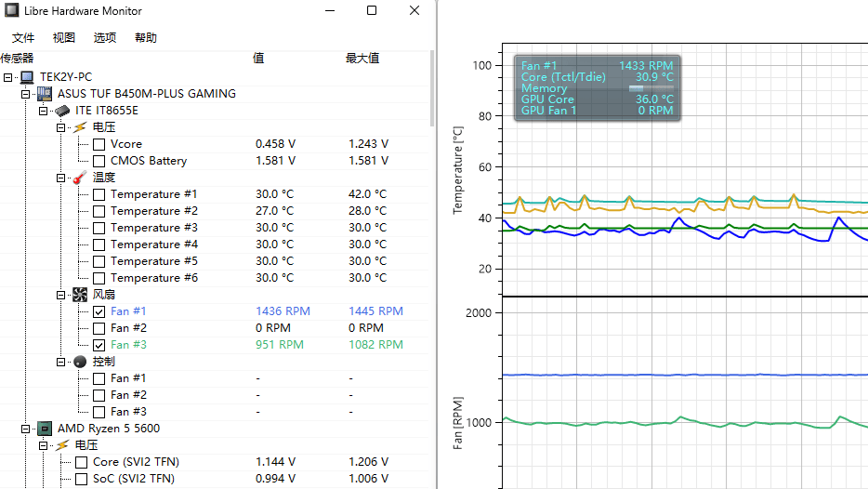Tick the Temperature #4 checkbox

coord(99,244)
